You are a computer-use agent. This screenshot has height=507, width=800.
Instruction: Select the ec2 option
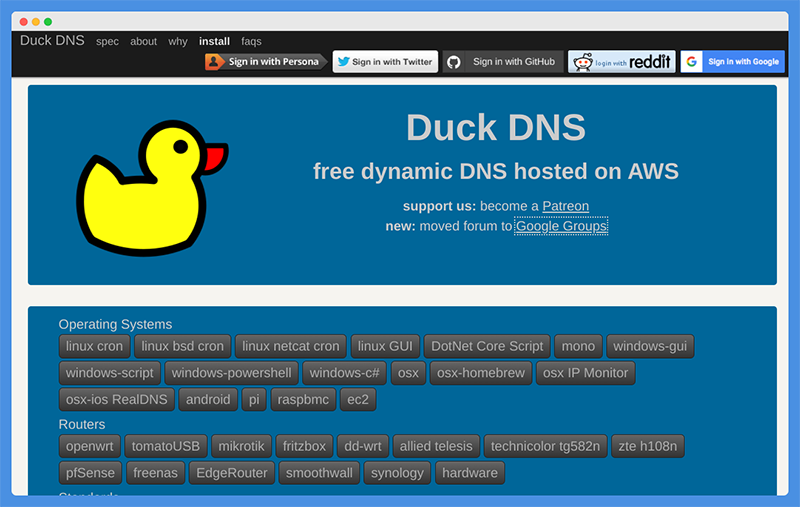358,399
